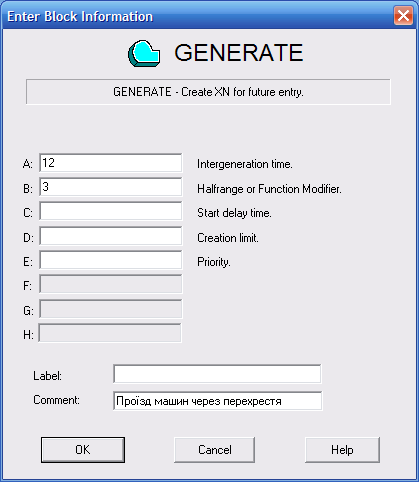Select the B halfrange field containing 3
The width and height of the screenshot is (419, 482).
(111, 187)
